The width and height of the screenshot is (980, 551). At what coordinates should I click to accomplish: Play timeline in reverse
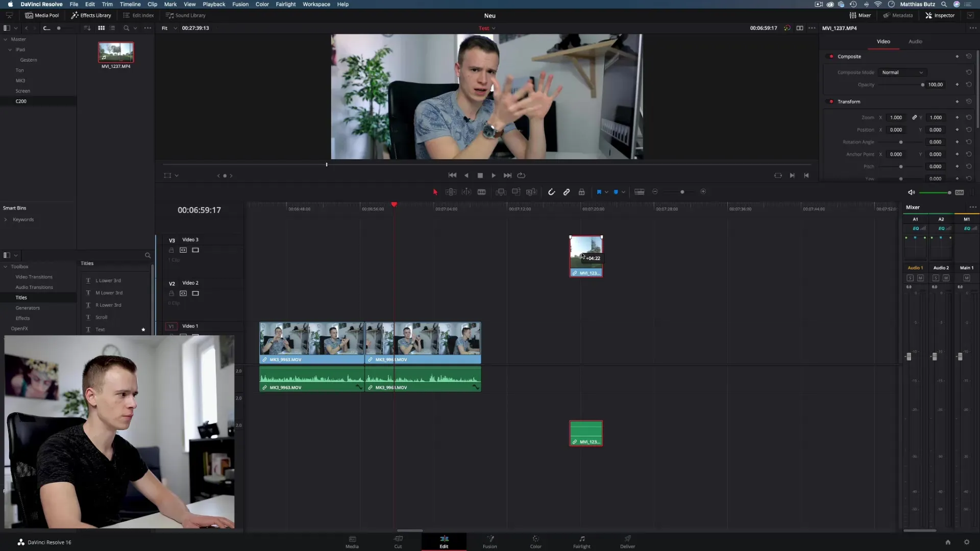point(466,176)
